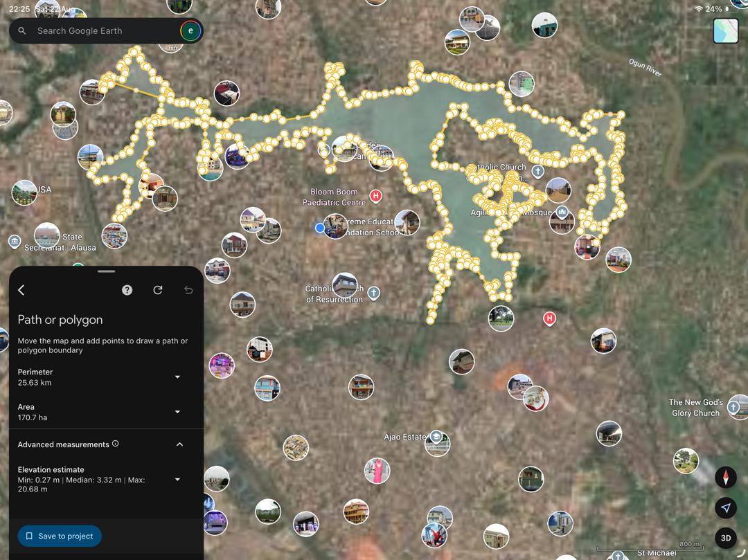Open the Perimeter units dropdown arrow
Viewport: 748px width, 560px height.
coord(177,377)
